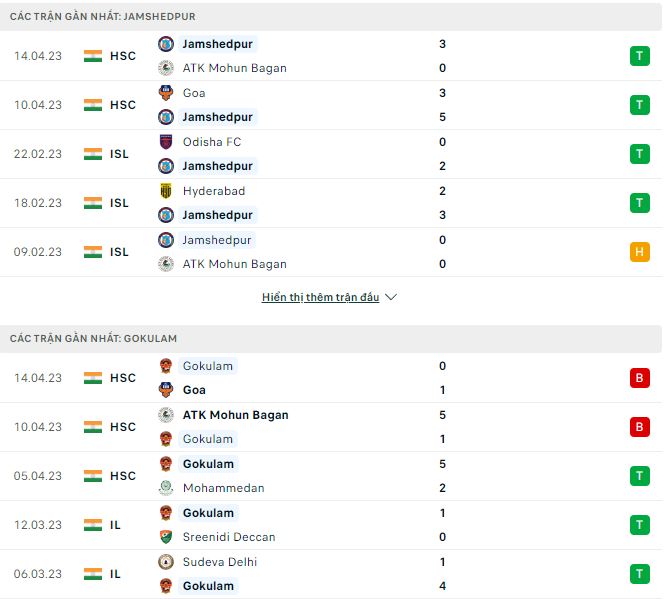Click the IL league label on 12.03.23
The image size is (665, 600).
[115, 525]
